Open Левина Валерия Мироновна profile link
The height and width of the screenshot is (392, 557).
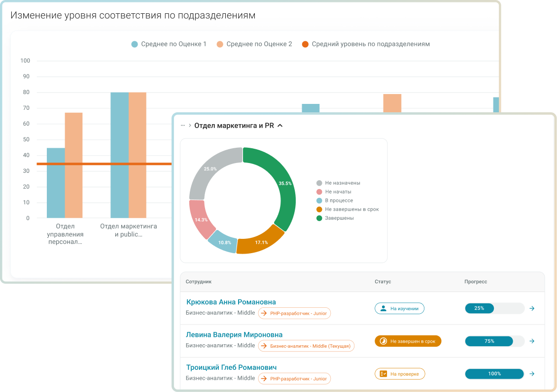point(235,334)
